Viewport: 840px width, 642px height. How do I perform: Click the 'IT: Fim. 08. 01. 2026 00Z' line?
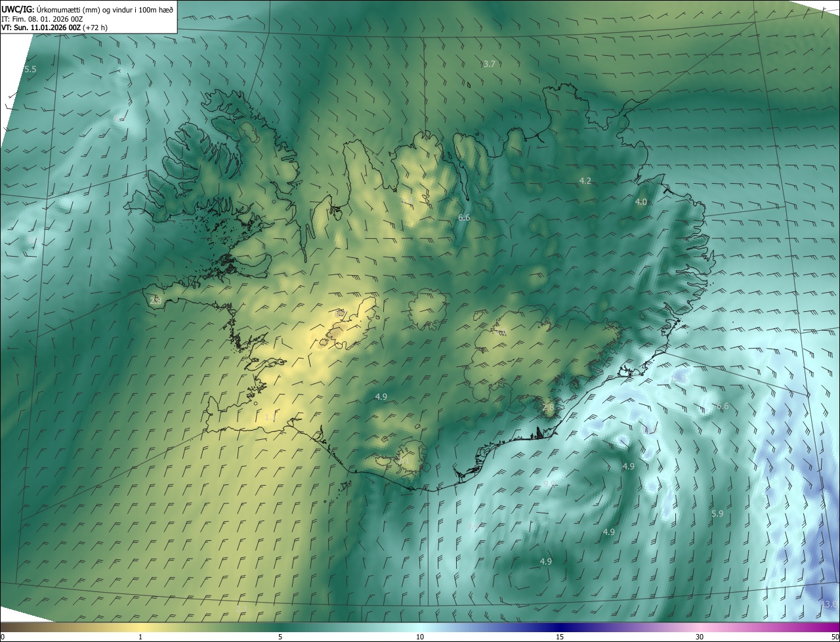pyautogui.click(x=41, y=18)
